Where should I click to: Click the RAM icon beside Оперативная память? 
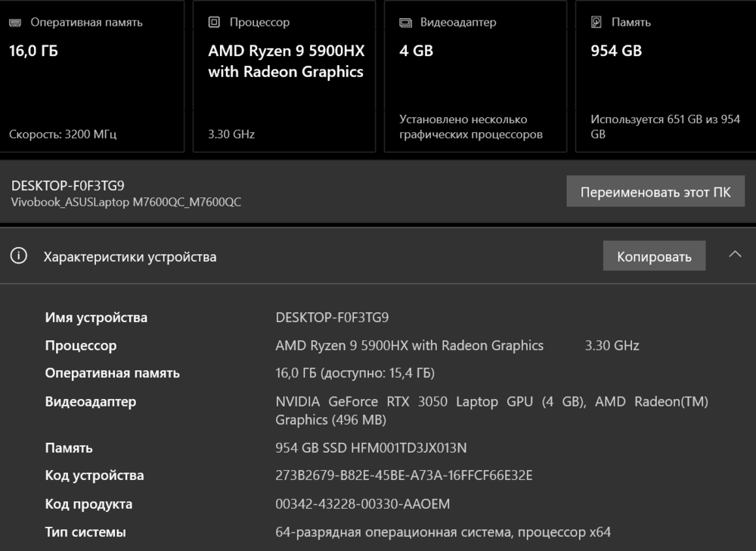(15, 23)
